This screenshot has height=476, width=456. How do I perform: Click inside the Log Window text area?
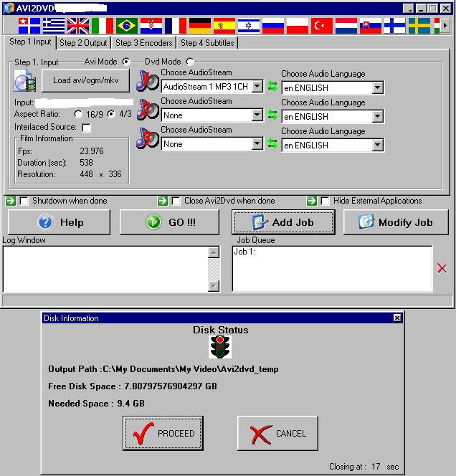pos(105,269)
